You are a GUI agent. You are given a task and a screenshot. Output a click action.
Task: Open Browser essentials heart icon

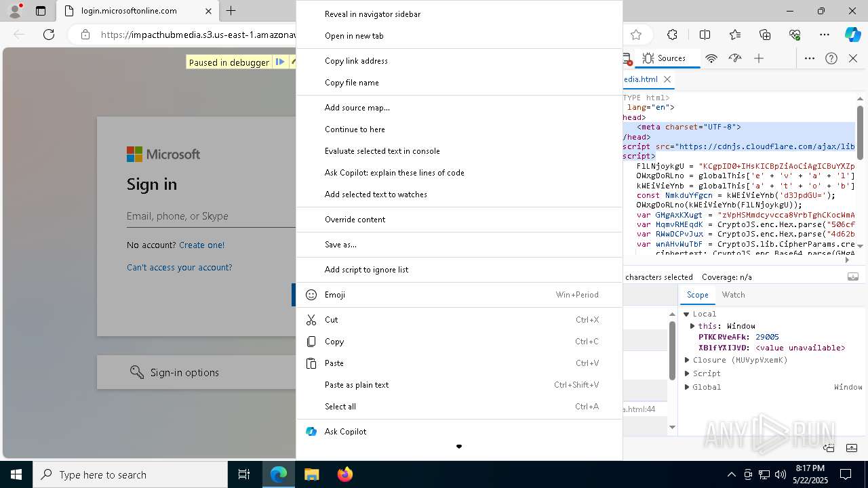click(795, 35)
